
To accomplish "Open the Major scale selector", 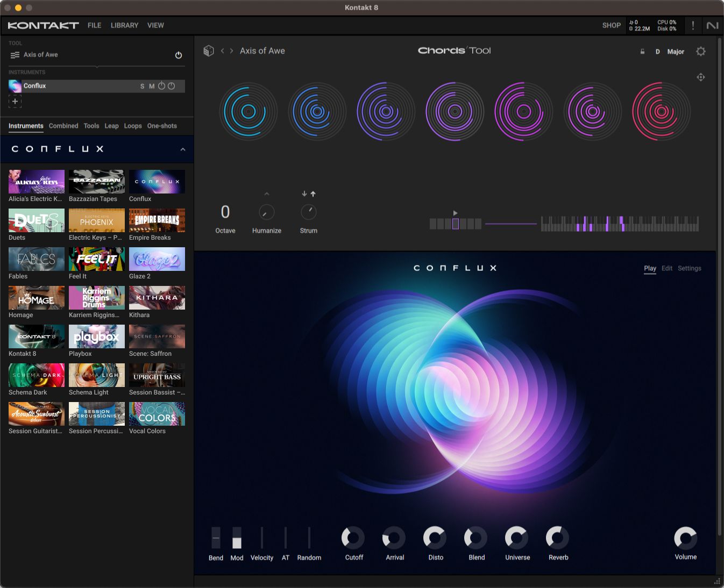I will tap(676, 52).
